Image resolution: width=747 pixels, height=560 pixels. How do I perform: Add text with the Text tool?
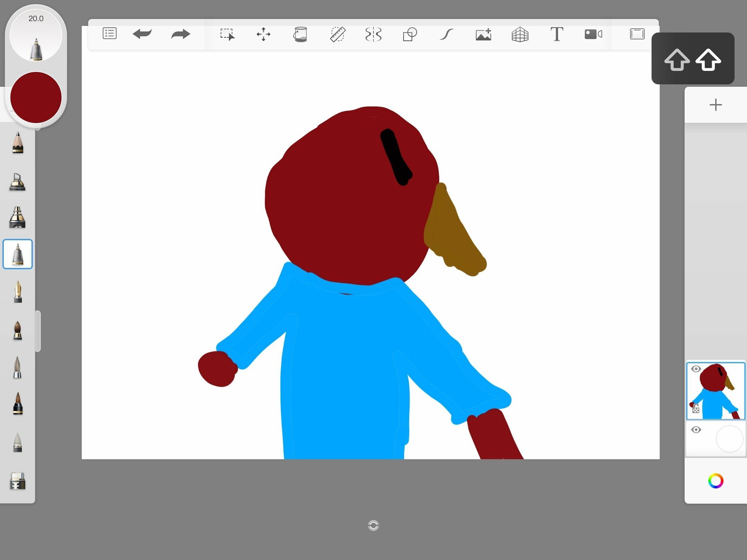(x=556, y=34)
